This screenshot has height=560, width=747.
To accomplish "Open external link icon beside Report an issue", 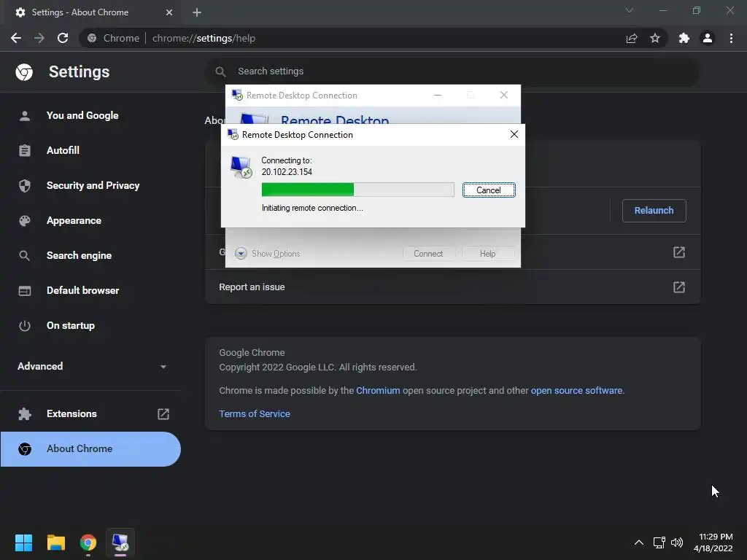I will tap(679, 287).
